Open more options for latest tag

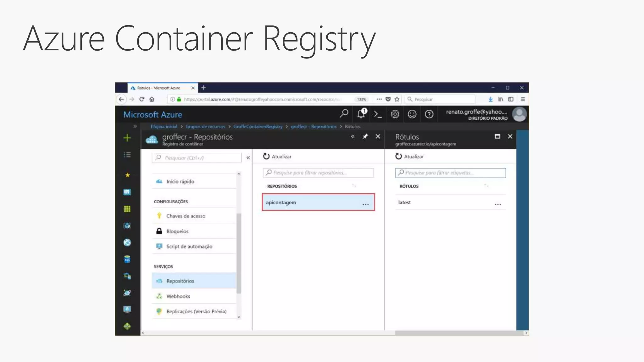[498, 204]
